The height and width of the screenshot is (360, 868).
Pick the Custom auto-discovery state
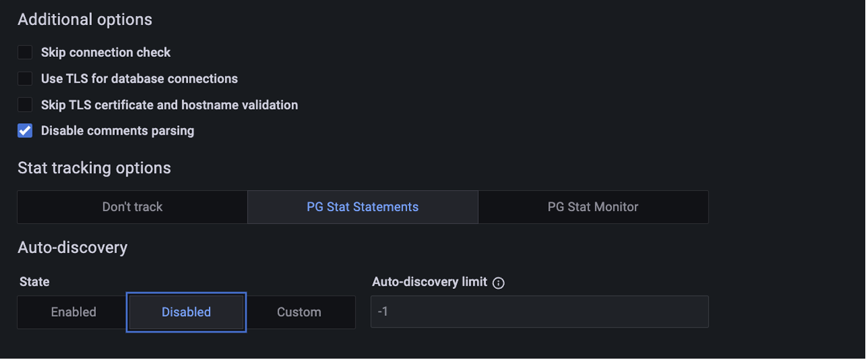(299, 313)
